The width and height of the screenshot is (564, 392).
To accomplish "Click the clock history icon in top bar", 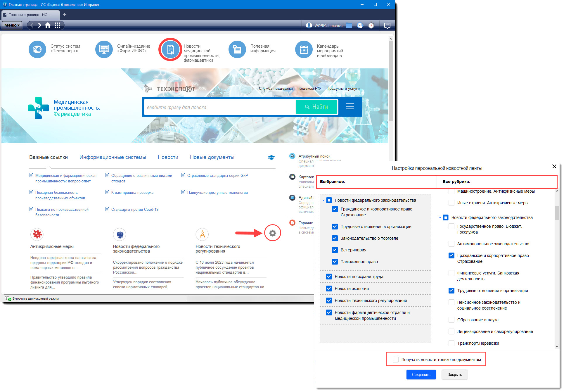I will 360,25.
